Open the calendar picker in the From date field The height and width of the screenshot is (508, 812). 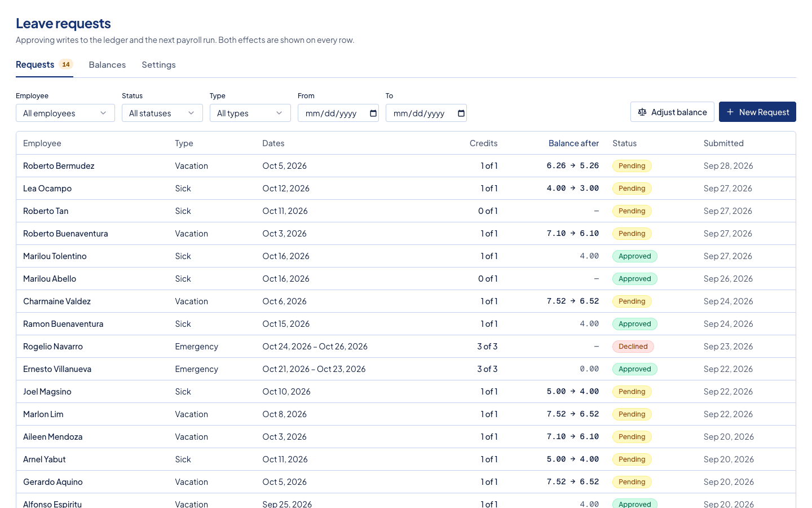(373, 113)
